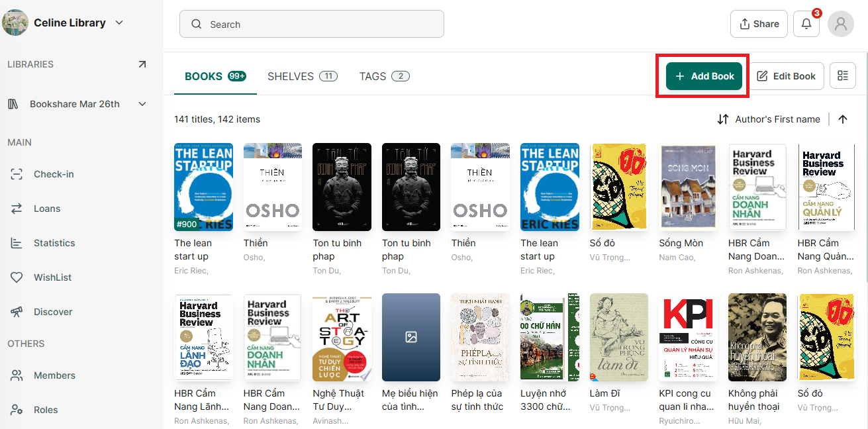Screen dimensions: 868x429
Task: Expand the Celine Library dropdown
Action: point(119,23)
